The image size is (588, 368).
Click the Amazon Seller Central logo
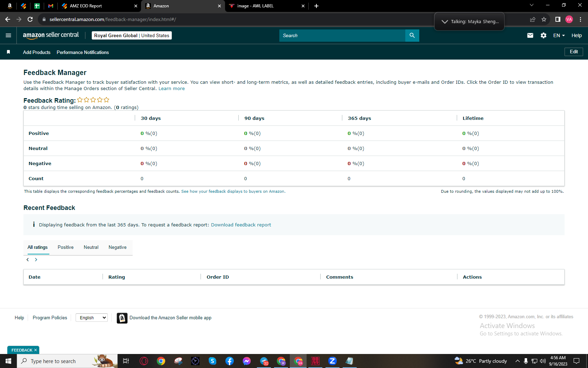coord(51,35)
